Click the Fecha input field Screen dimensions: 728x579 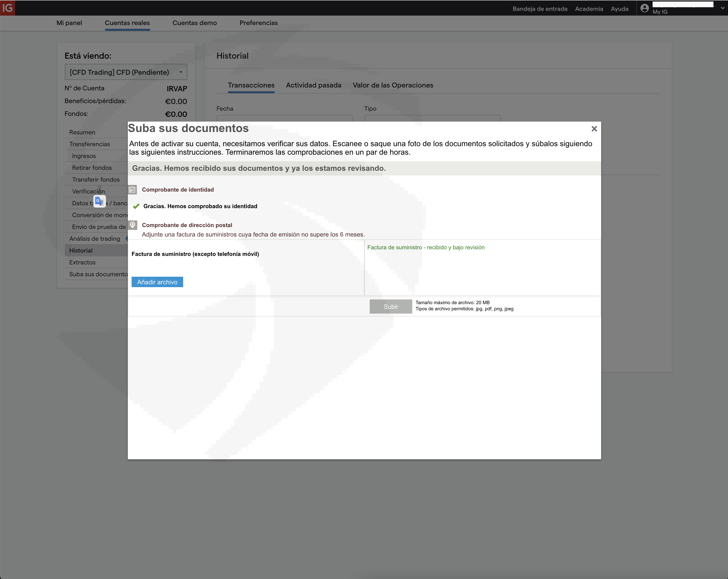[x=284, y=118]
